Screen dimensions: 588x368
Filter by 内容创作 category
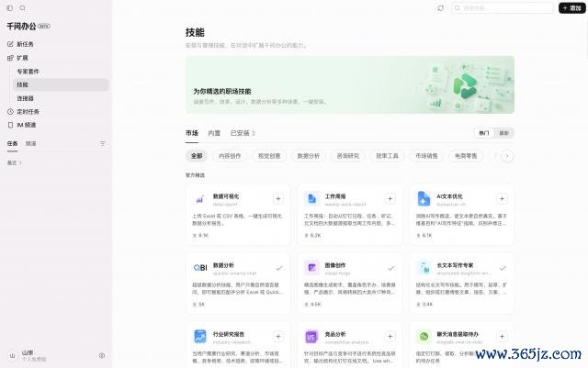[230, 156]
